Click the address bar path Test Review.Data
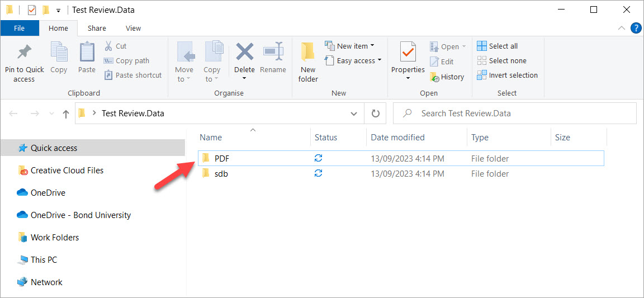Screen dimensions: 644x298 coord(132,113)
